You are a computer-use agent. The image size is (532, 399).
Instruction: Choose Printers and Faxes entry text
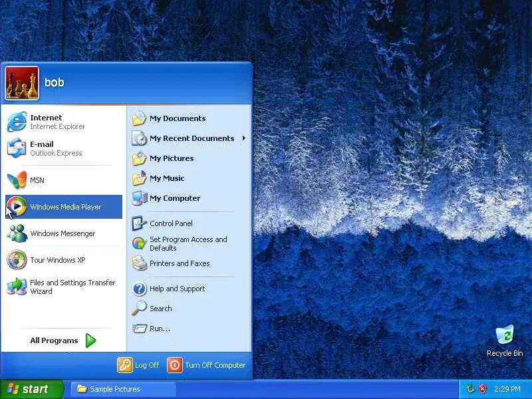180,263
